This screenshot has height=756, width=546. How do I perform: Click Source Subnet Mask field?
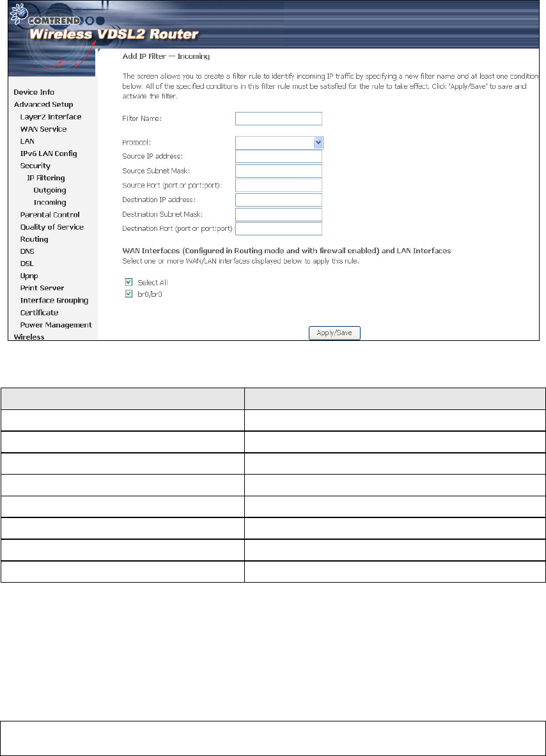click(279, 171)
